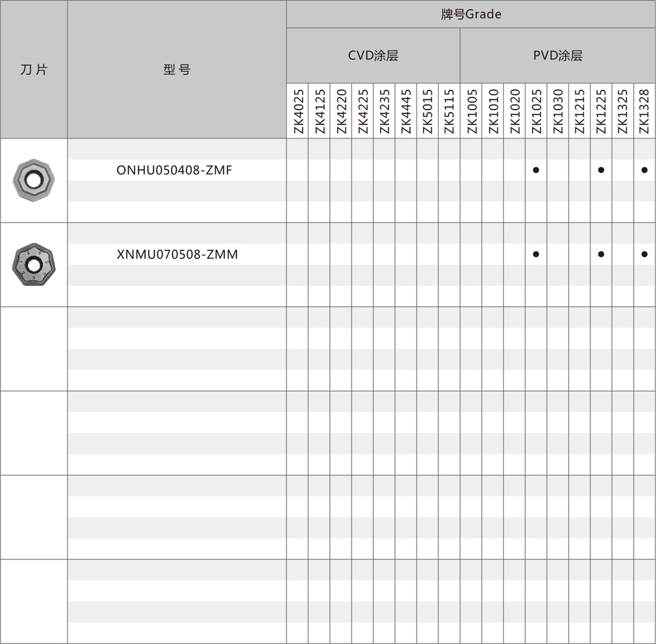
Task: Click the heptagonal XNMU insert image
Action: [34, 264]
